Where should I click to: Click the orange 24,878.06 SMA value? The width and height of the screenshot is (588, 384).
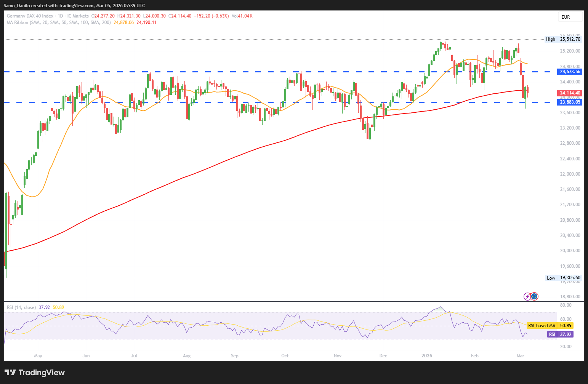tap(123, 22)
